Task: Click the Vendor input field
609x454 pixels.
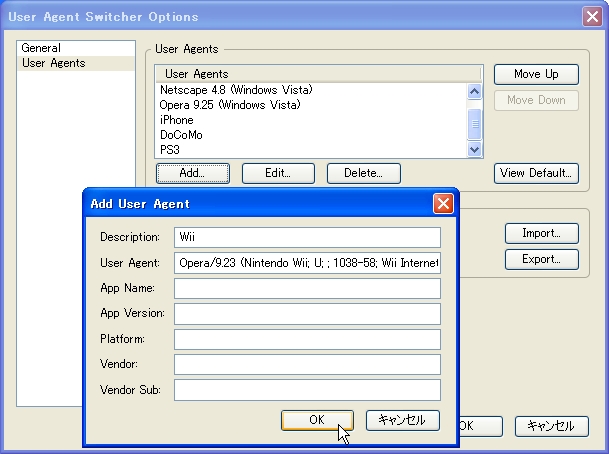Action: [x=307, y=364]
